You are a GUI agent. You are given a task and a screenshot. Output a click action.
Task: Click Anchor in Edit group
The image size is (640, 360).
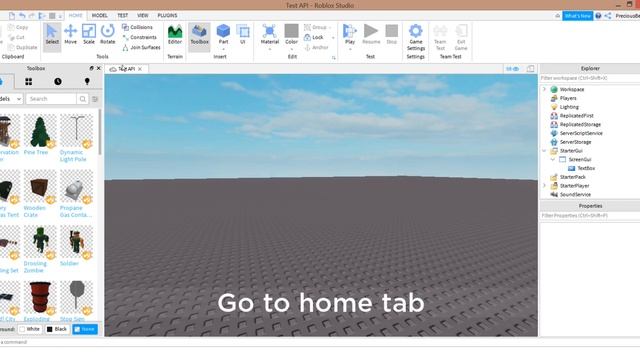click(316, 47)
